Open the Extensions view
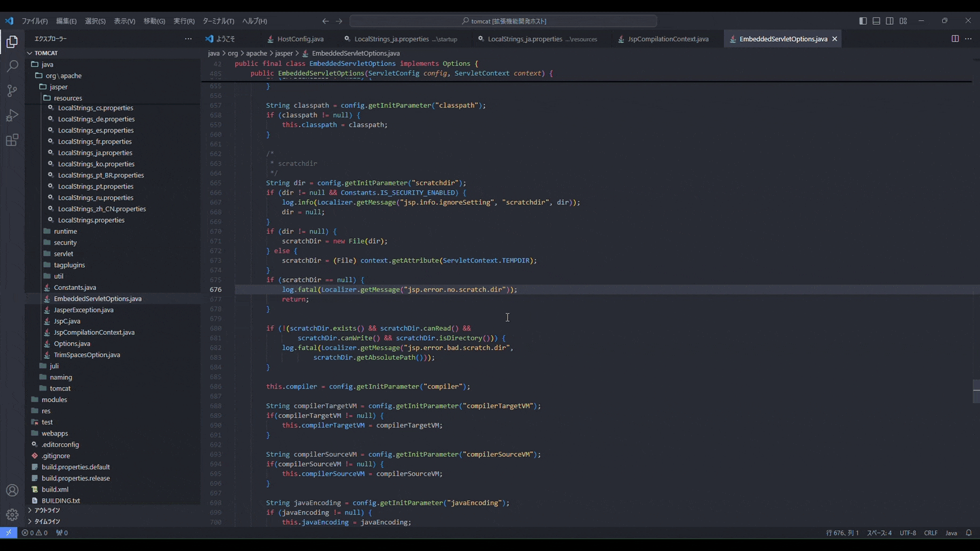Image resolution: width=980 pixels, height=551 pixels. (12, 140)
